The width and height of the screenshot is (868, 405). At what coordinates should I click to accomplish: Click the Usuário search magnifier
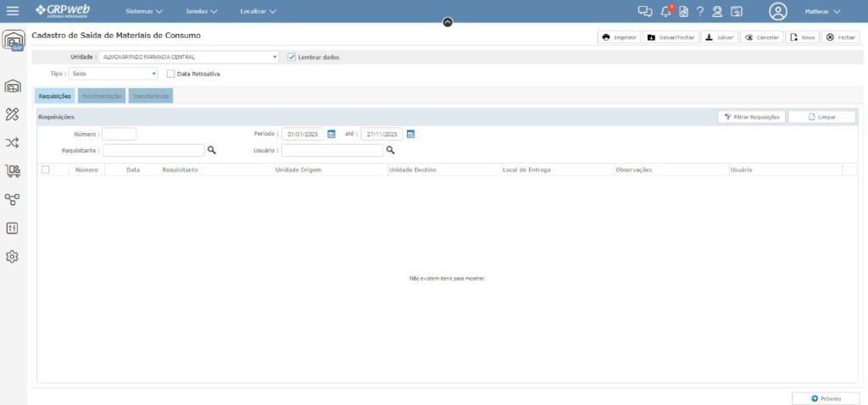391,150
